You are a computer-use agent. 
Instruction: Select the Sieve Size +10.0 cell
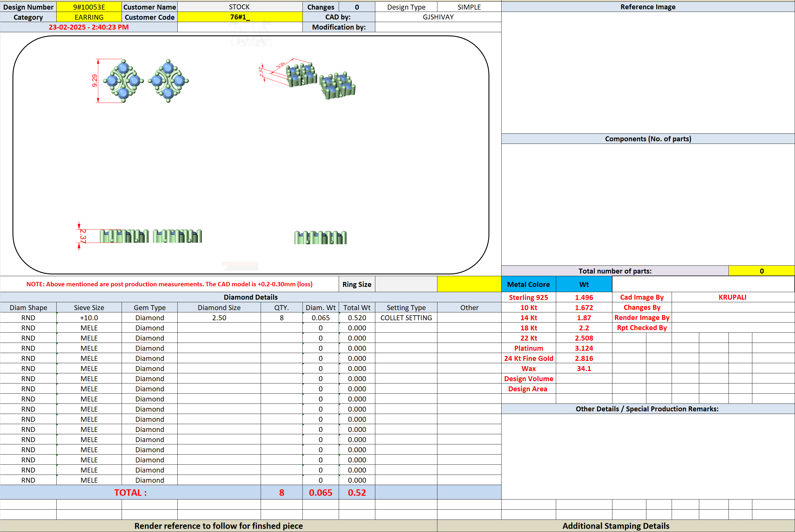[x=89, y=318]
